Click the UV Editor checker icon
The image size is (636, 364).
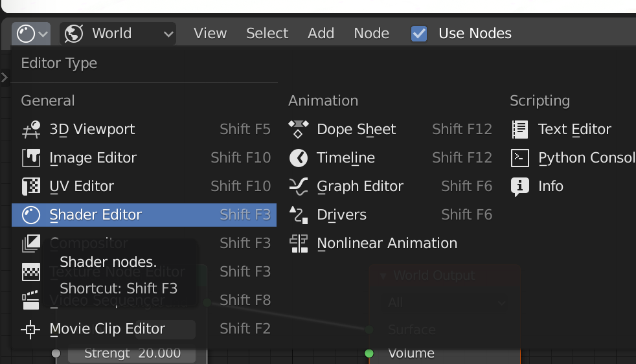point(31,187)
